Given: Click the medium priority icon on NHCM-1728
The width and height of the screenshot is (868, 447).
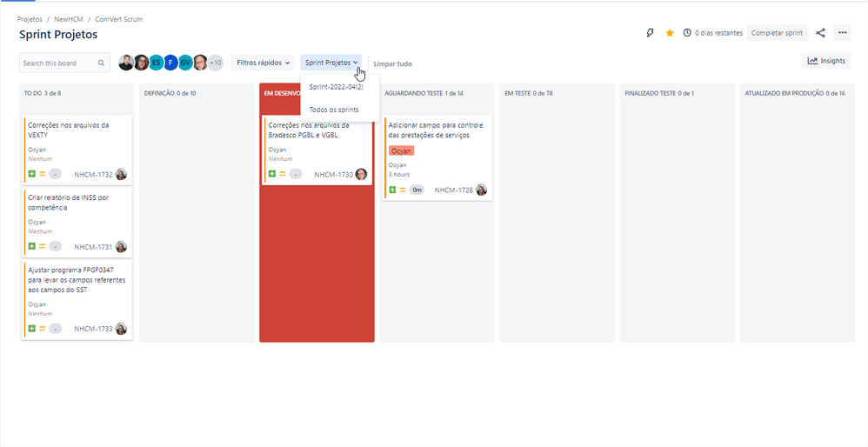Looking at the screenshot, I should click(x=403, y=190).
